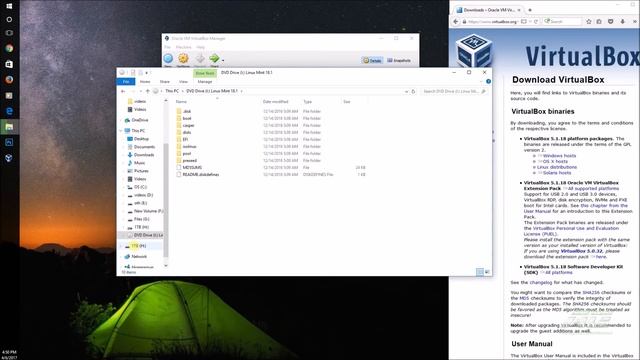Viewport: 640px width, 360px height.
Task: Switch to Home tab in File Explorer
Action: (x=145, y=82)
